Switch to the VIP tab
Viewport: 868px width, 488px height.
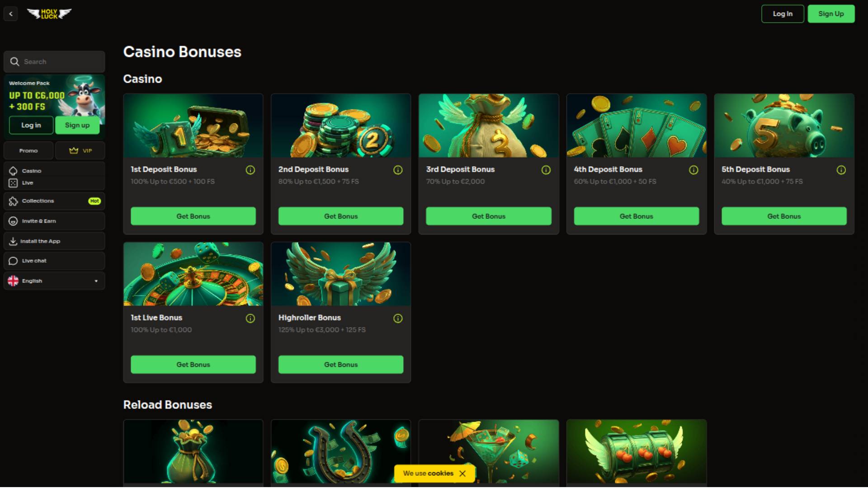tap(80, 151)
